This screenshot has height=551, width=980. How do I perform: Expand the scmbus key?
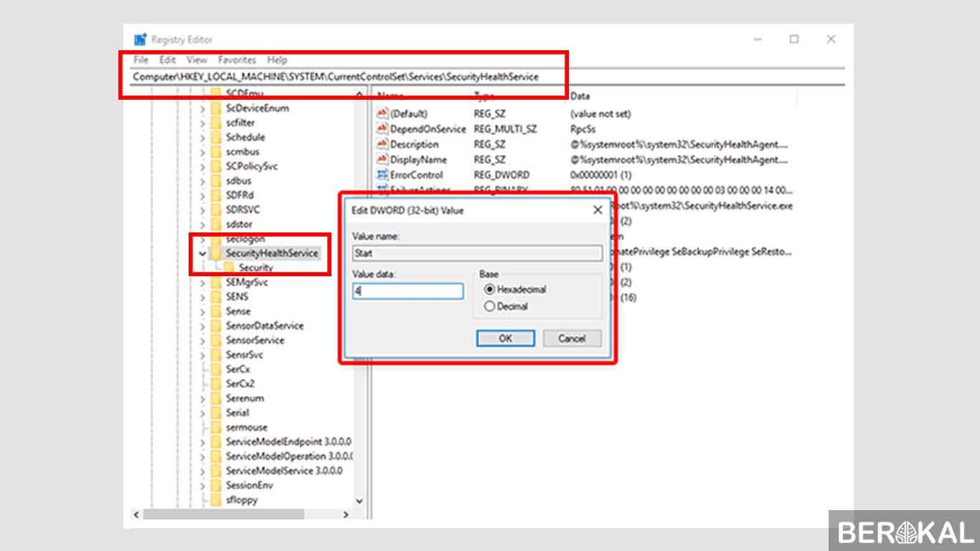[202, 152]
